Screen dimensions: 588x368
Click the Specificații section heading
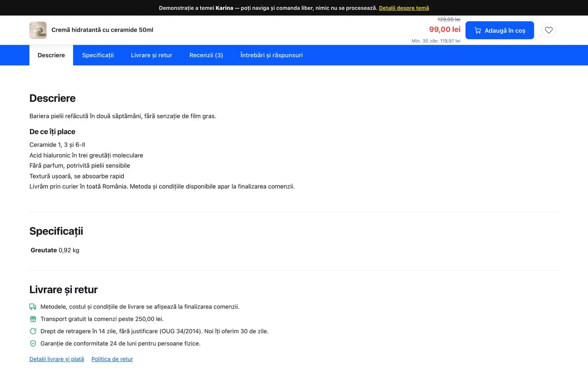coord(56,231)
